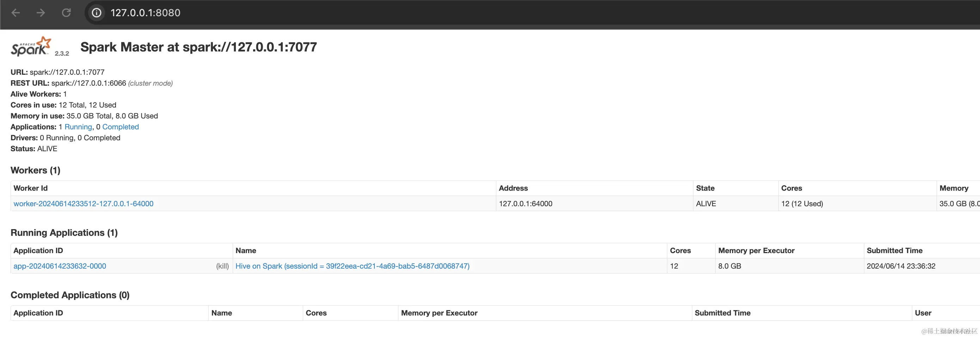Click the browser back arrow
Viewport: 980px width, 337px height.
16,13
